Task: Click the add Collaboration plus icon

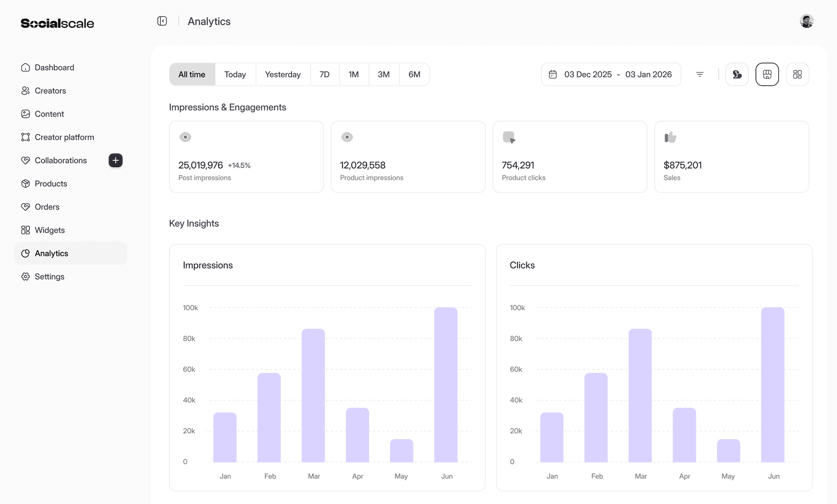Action: click(x=116, y=161)
